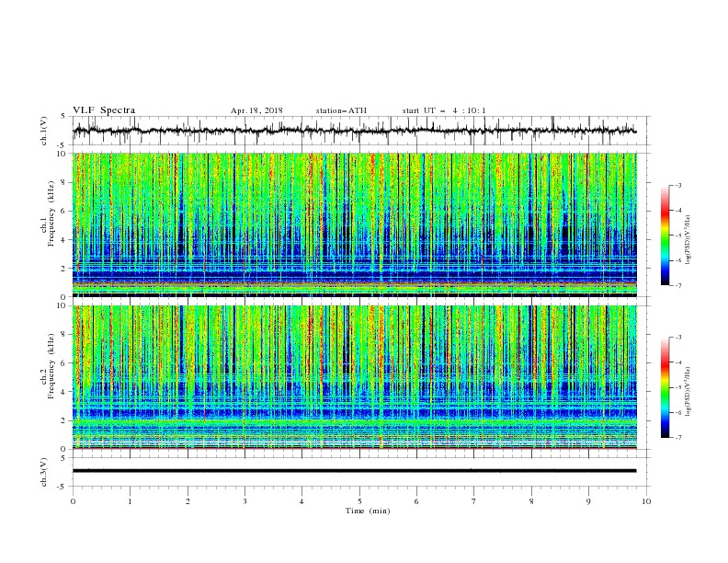Click the 'Time (min)' axis label
728x563 pixels.
click(368, 511)
